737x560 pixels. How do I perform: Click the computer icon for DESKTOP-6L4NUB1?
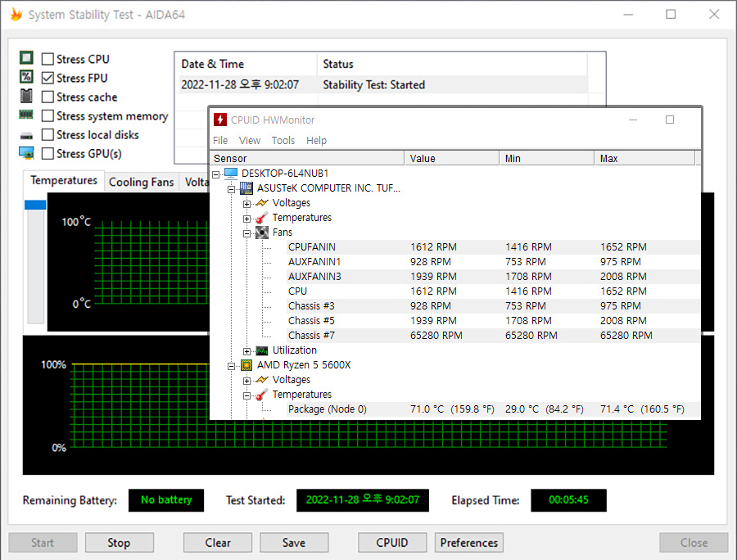(231, 174)
